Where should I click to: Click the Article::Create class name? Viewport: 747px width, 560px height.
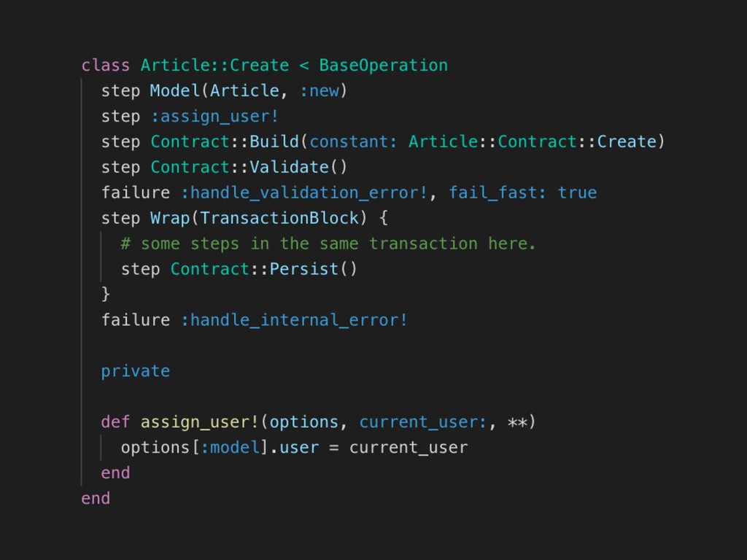[214, 65]
